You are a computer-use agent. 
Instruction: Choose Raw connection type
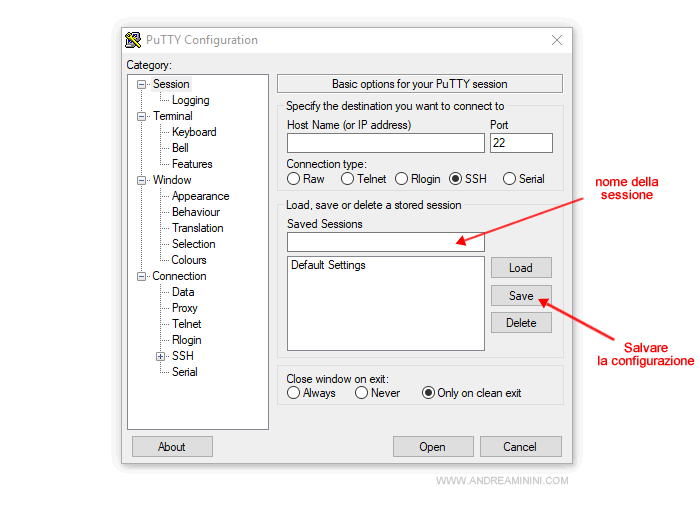(294, 179)
